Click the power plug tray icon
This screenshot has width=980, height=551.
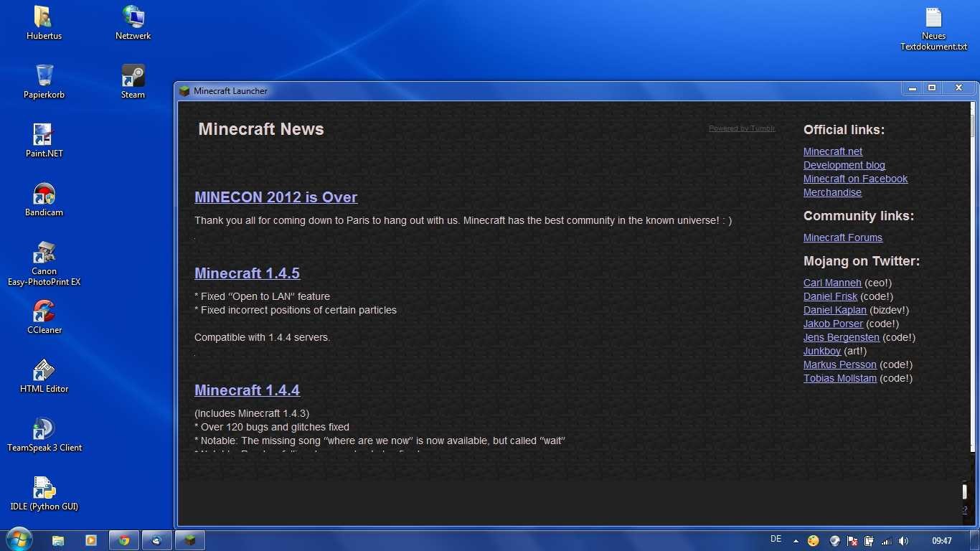pyautogui.click(x=869, y=541)
